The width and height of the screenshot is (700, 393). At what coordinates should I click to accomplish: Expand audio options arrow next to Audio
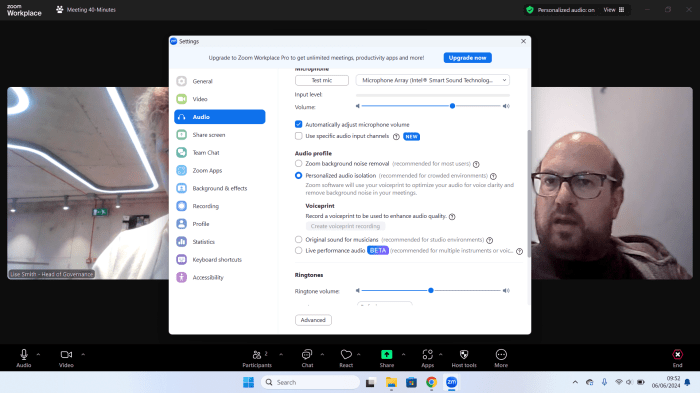pyautogui.click(x=38, y=354)
